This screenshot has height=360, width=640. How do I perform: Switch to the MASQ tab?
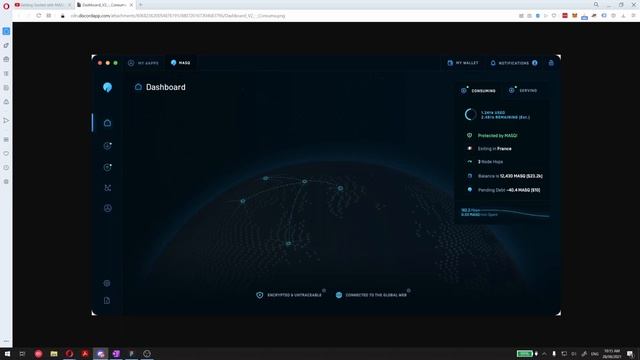click(180, 63)
